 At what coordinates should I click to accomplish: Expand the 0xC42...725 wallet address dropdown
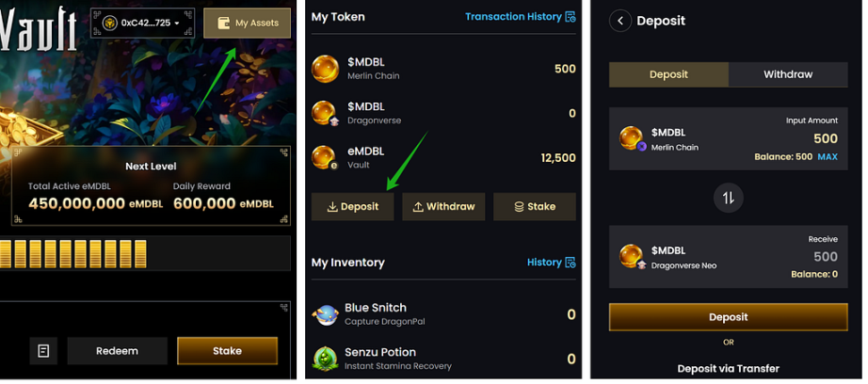142,24
